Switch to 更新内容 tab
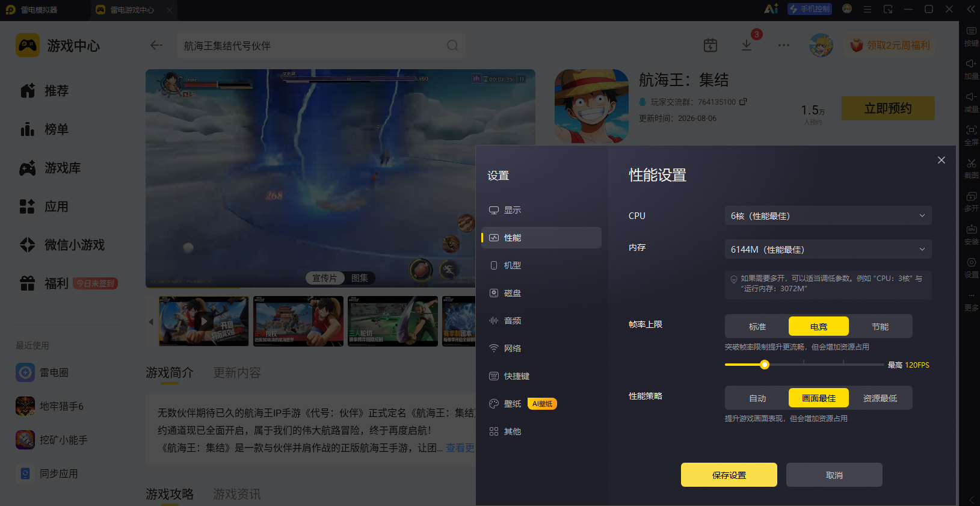980x506 pixels. pyautogui.click(x=237, y=372)
